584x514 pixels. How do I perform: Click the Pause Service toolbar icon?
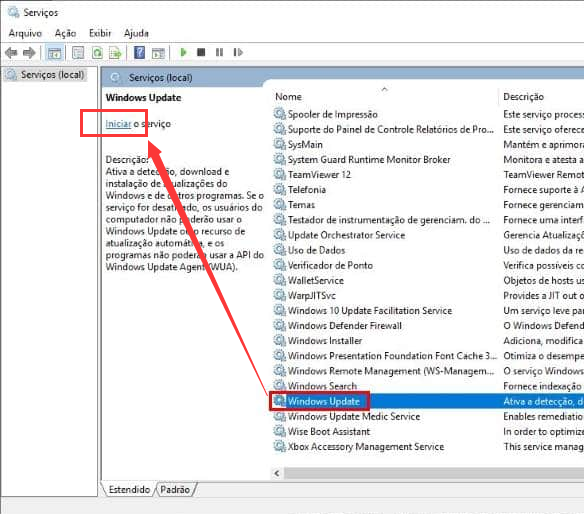pos(219,53)
